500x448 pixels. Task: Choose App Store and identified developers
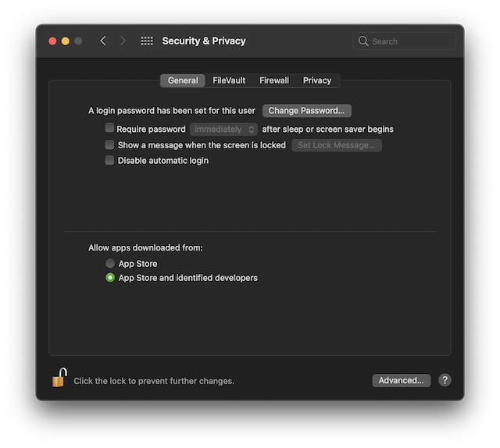[110, 278]
